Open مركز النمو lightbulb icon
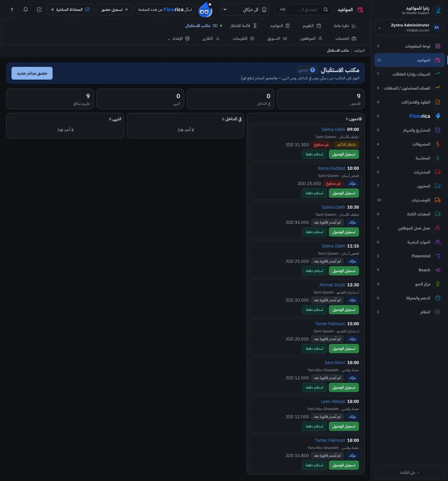448x481 pixels. [438, 284]
